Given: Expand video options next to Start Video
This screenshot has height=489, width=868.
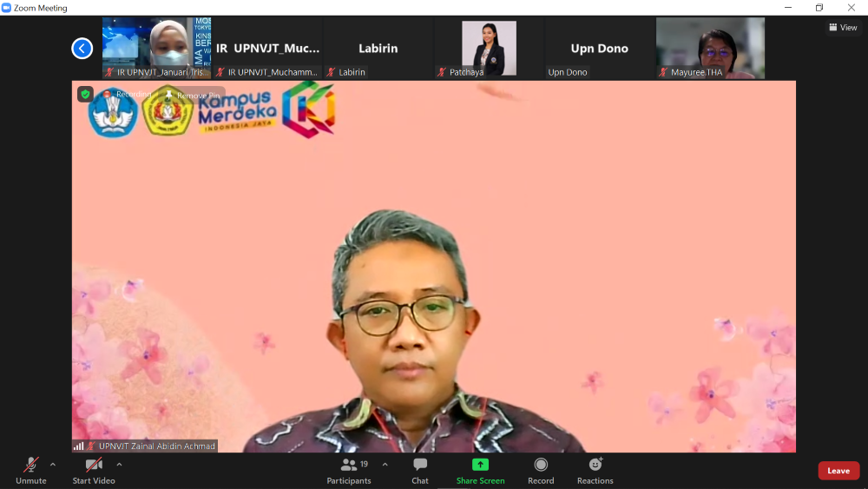Looking at the screenshot, I should pos(119,465).
